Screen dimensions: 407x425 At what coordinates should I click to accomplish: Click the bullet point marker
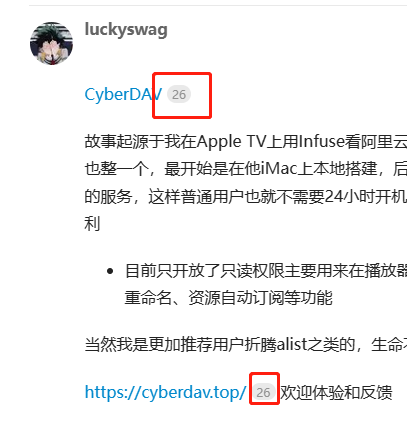(x=110, y=271)
